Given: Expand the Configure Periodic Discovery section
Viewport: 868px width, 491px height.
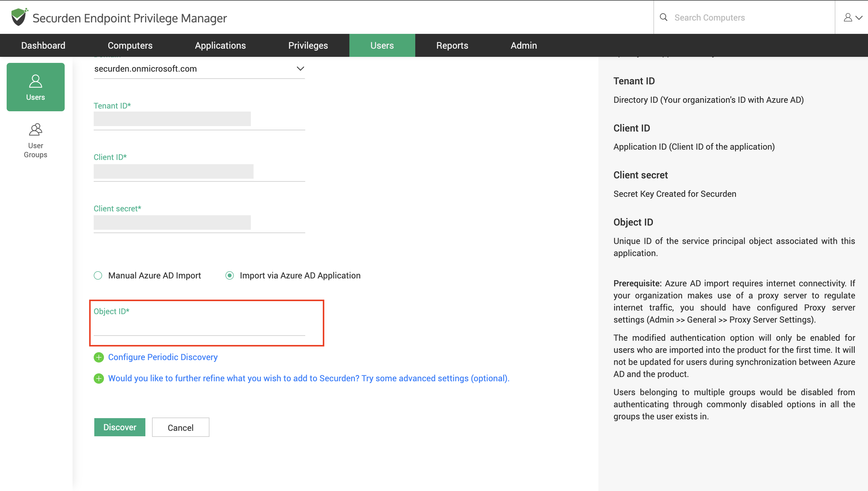Looking at the screenshot, I should click(x=163, y=357).
